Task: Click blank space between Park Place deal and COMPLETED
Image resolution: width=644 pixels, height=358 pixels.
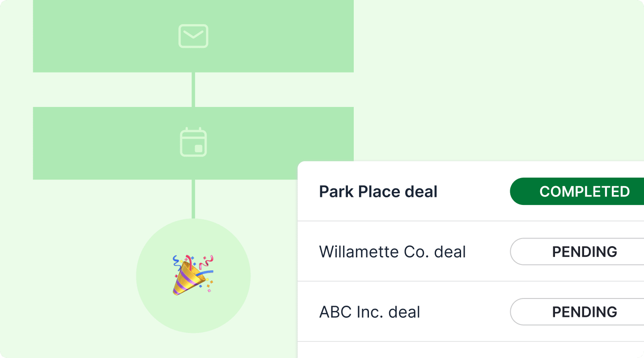Action: [x=474, y=192]
